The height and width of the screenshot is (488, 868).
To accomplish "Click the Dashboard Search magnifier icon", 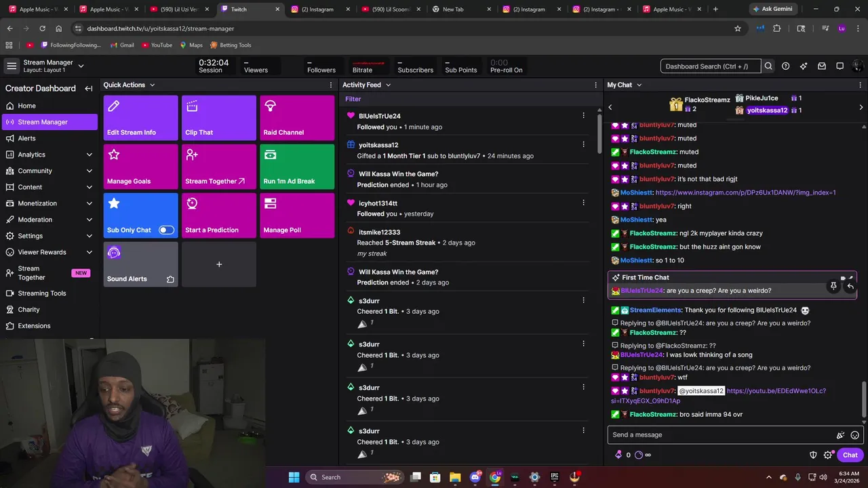I will 768,66.
